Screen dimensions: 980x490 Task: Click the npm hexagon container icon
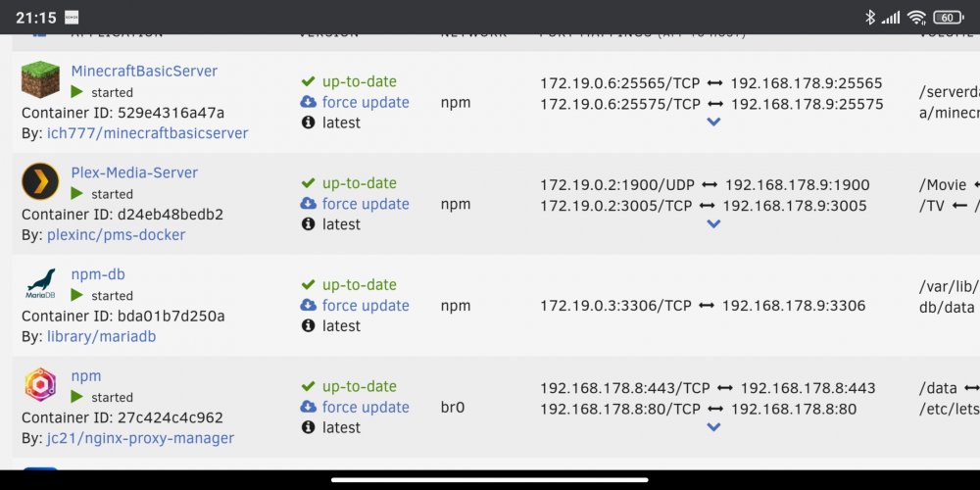click(x=40, y=384)
